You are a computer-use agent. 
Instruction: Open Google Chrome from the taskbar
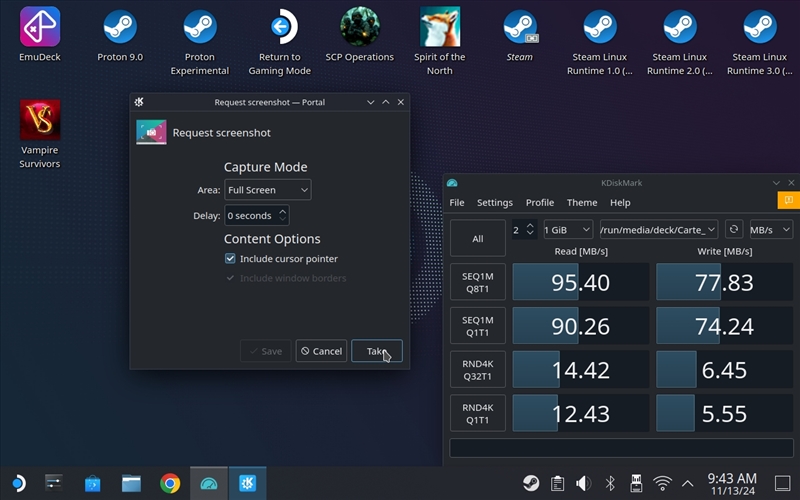(x=170, y=484)
